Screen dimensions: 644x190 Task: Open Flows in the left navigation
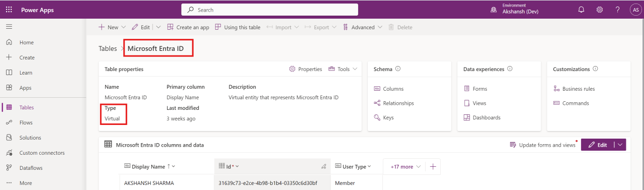[26, 122]
